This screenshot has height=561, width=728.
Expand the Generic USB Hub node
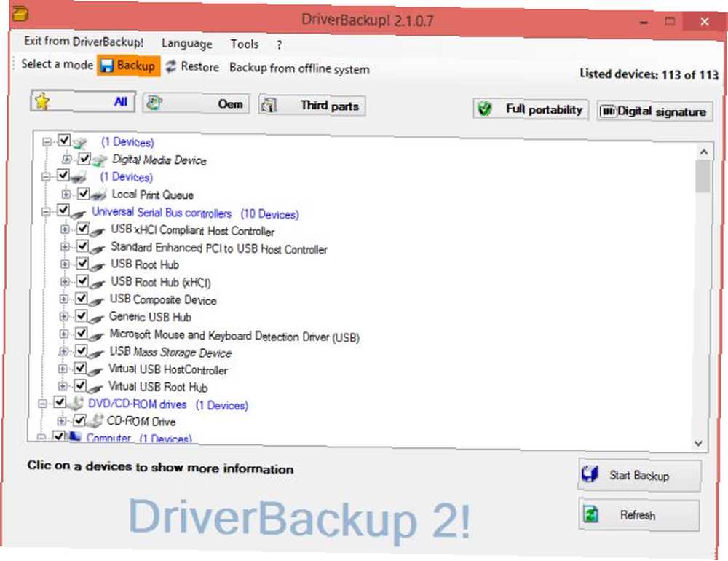(63, 316)
